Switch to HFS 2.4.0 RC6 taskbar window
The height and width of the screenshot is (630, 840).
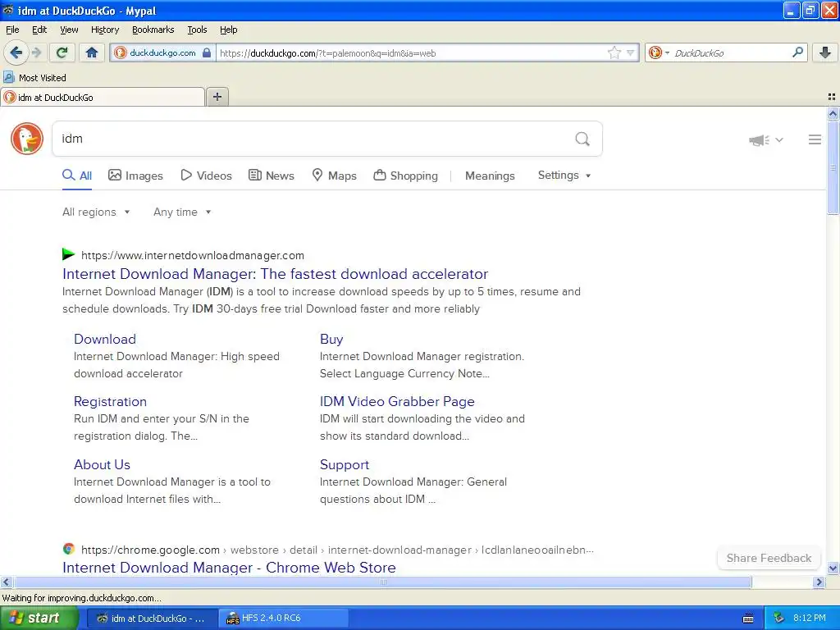283,619
